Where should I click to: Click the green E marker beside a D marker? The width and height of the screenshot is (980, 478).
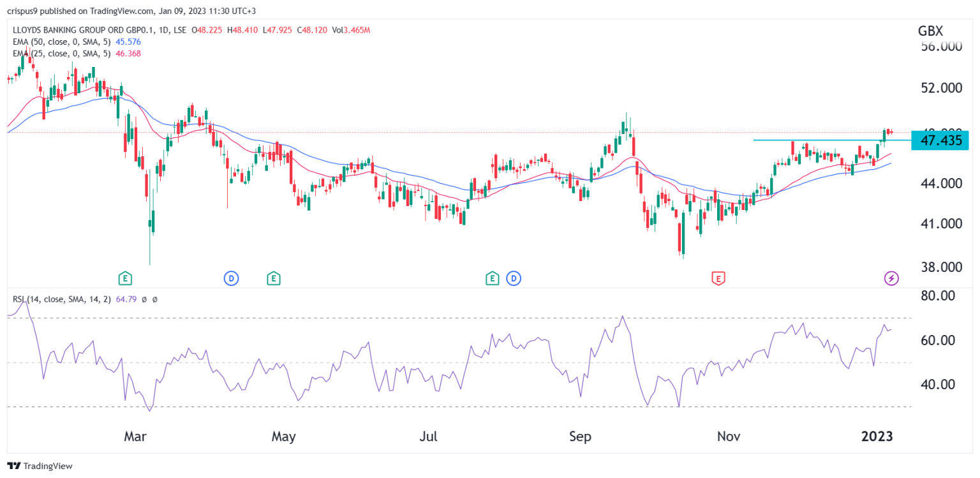[x=492, y=278]
